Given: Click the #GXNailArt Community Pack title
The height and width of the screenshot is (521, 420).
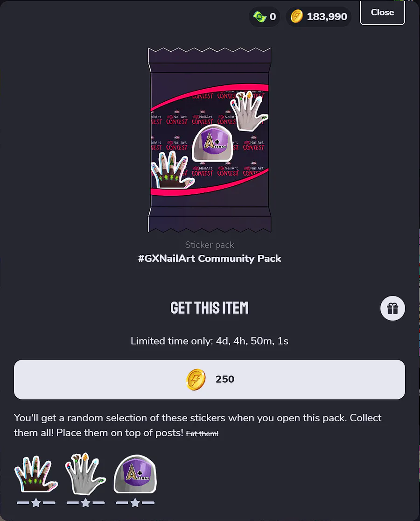Looking at the screenshot, I should pyautogui.click(x=210, y=259).
